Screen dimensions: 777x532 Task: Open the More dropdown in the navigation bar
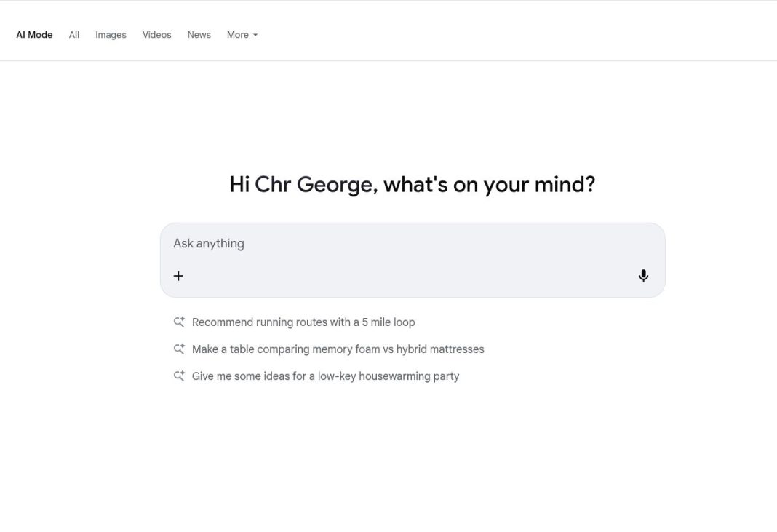[242, 34]
